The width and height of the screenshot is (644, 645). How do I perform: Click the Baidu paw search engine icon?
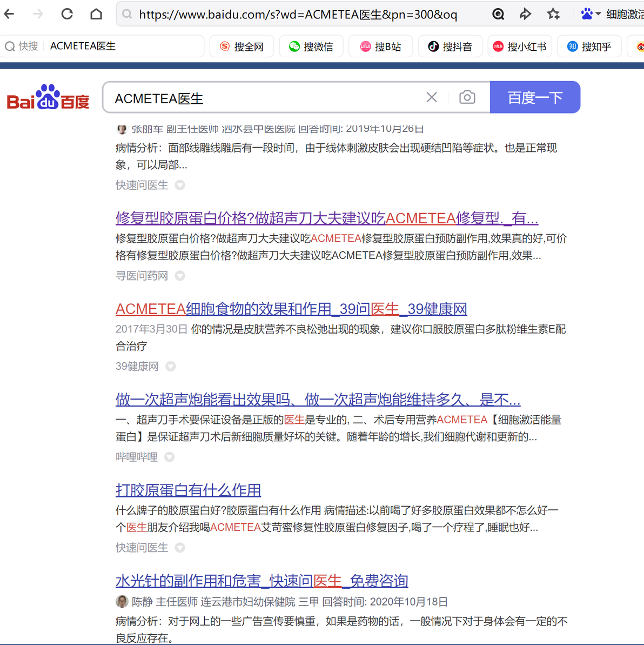pos(587,15)
